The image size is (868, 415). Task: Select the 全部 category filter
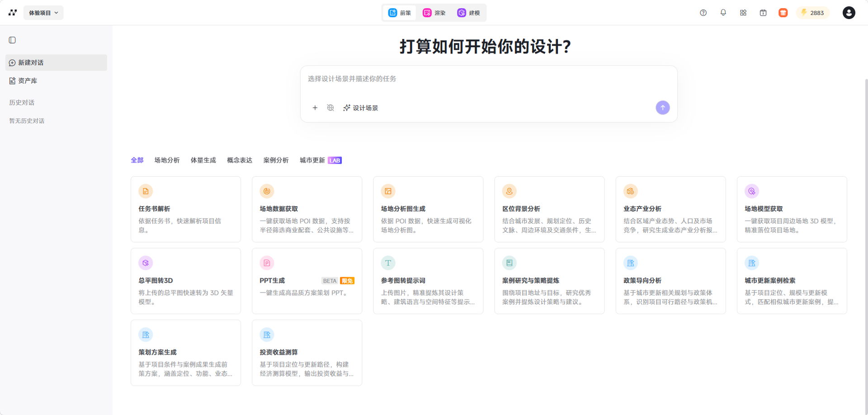[x=137, y=160]
